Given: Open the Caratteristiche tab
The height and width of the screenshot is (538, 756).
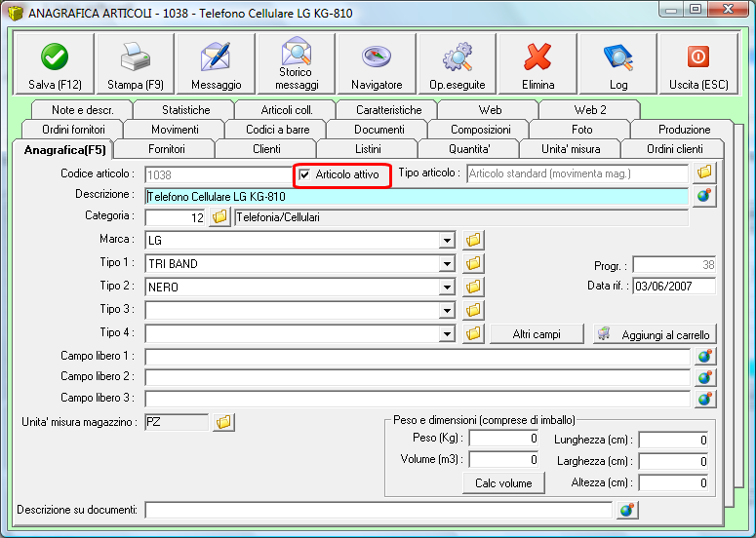Looking at the screenshot, I should (388, 109).
